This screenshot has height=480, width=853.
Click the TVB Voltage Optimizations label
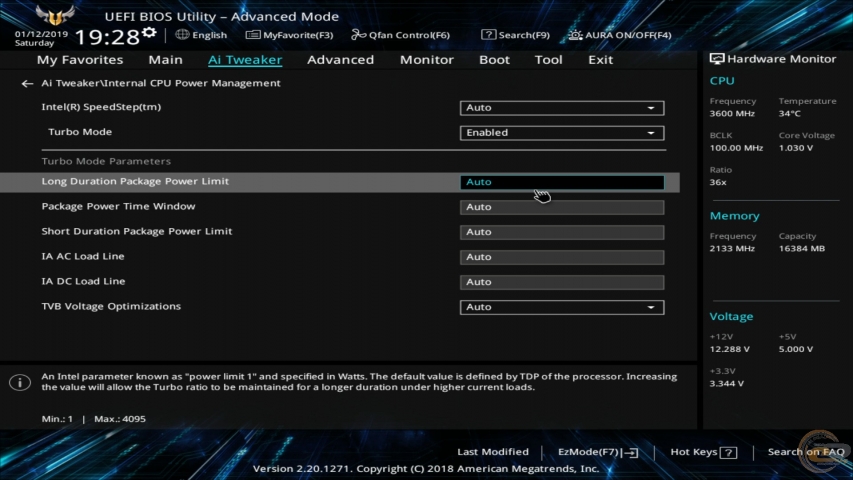[x=111, y=306]
